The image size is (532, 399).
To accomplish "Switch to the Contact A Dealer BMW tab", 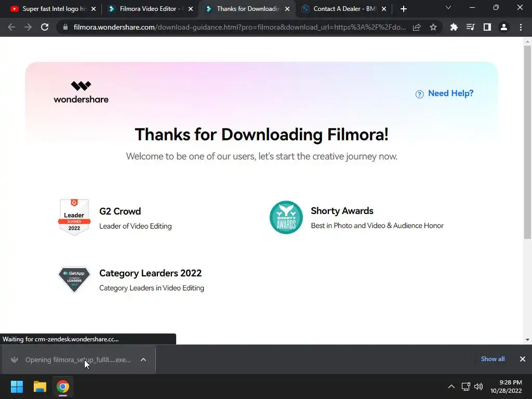I will click(344, 9).
